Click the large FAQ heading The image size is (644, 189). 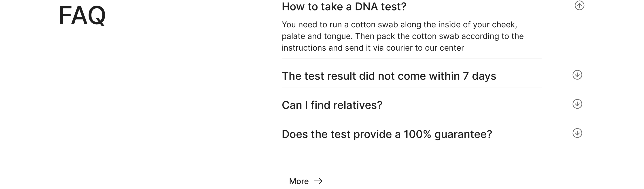tap(82, 15)
